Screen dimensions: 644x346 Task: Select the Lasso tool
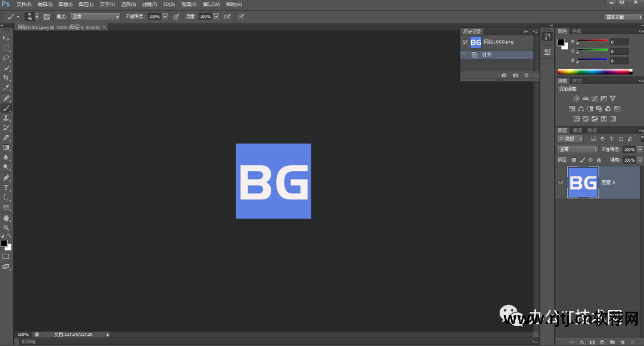pos(6,58)
